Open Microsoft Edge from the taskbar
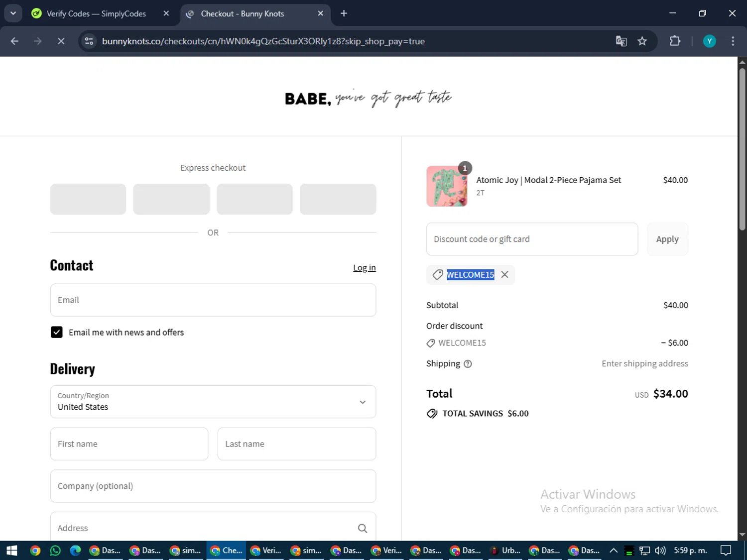This screenshot has height=560, width=747. 75,551
